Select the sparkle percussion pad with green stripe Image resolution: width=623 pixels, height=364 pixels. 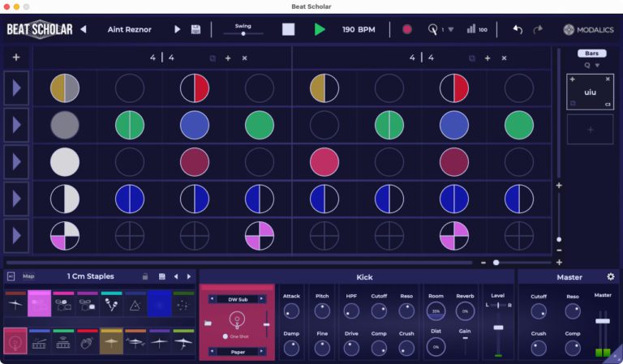pyautogui.click(x=183, y=304)
